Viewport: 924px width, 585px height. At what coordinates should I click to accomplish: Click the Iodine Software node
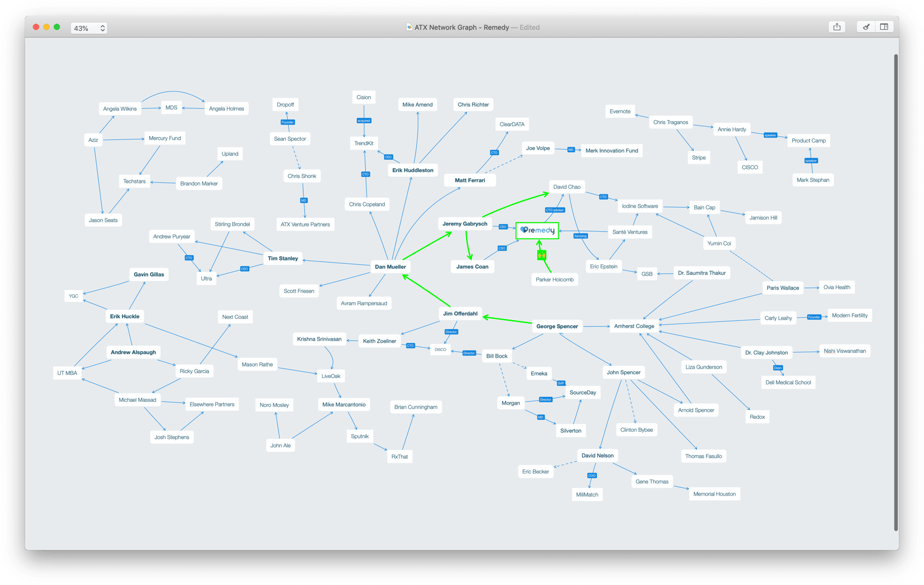(x=639, y=206)
